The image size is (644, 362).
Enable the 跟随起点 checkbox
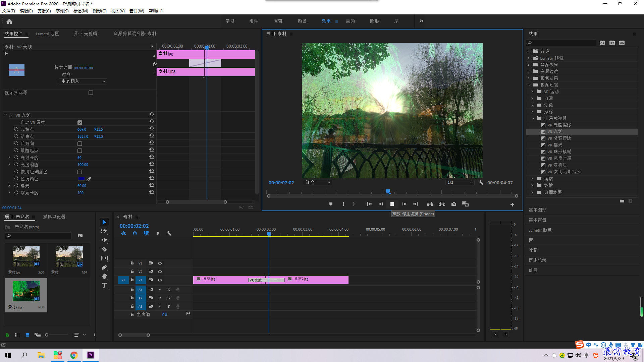(x=80, y=151)
